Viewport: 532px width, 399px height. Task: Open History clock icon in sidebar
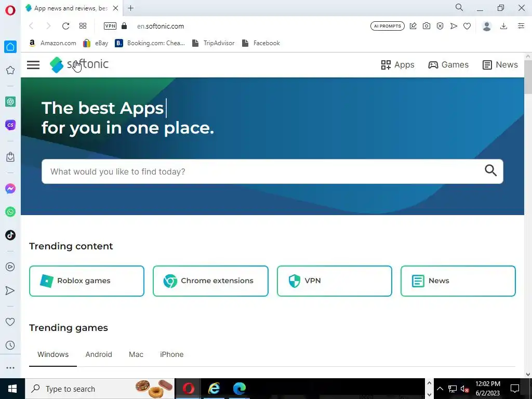[10, 345]
